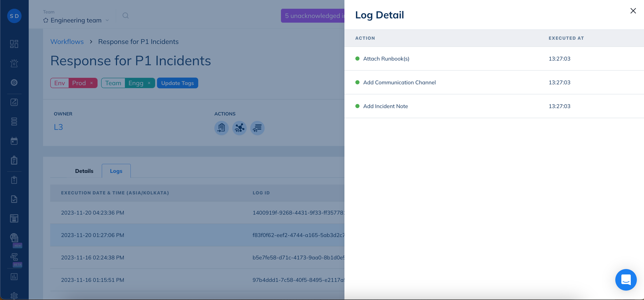Open the document checkmark icon in sidebar
This screenshot has height=300, width=644.
coord(14,199)
